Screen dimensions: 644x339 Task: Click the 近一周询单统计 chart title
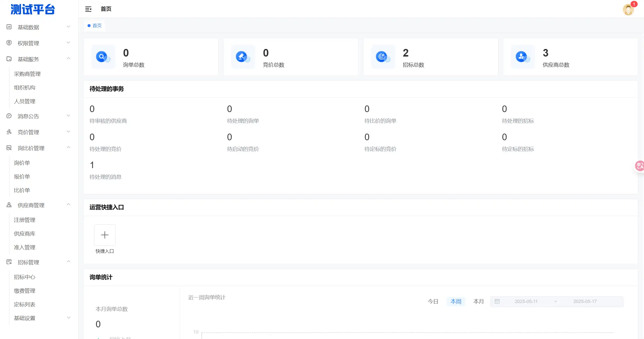[207, 297]
